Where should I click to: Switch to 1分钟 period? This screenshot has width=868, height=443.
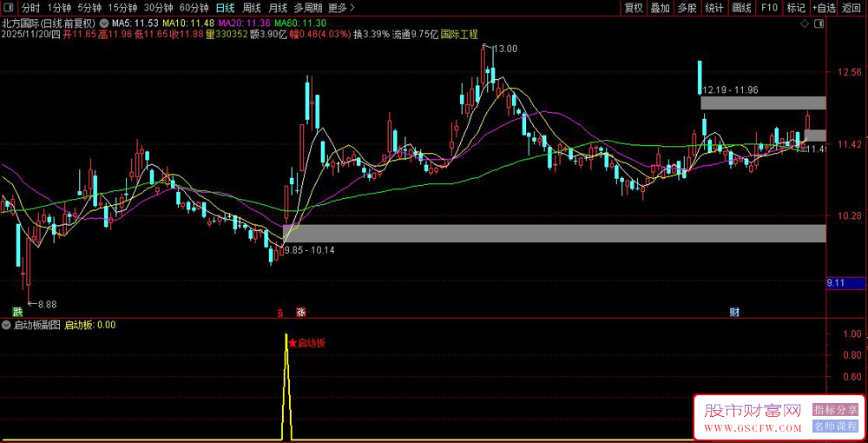point(59,8)
